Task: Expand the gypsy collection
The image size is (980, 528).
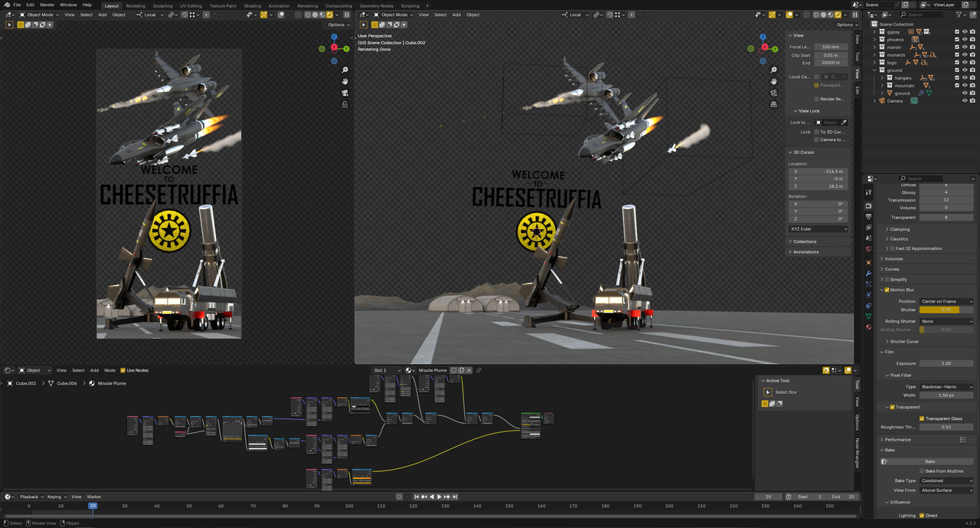Action: click(x=874, y=32)
